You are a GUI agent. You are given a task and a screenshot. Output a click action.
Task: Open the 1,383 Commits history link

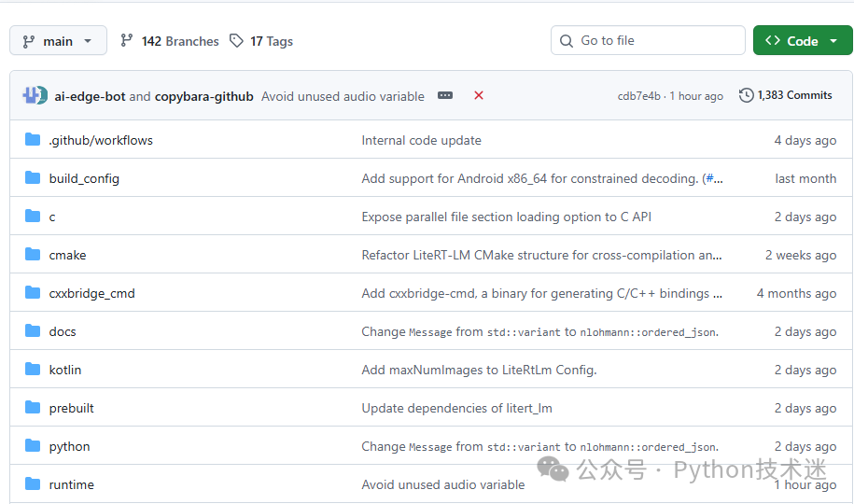pyautogui.click(x=785, y=95)
